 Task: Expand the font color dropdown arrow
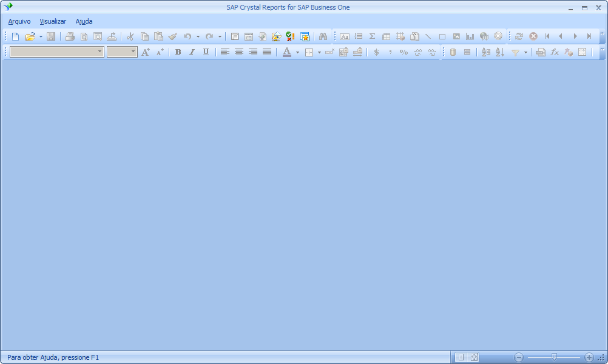tap(297, 52)
